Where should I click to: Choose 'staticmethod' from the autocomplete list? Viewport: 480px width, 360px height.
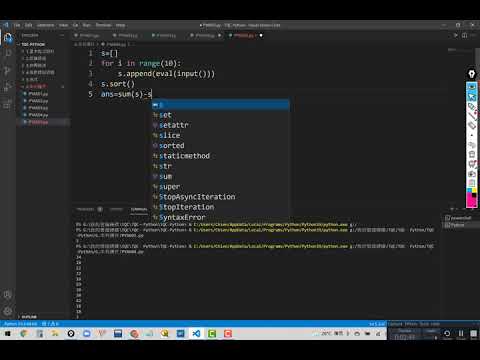[221, 156]
